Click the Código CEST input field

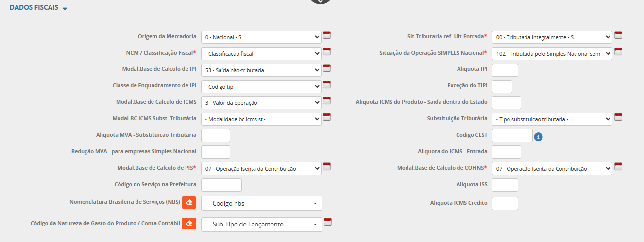(512, 136)
